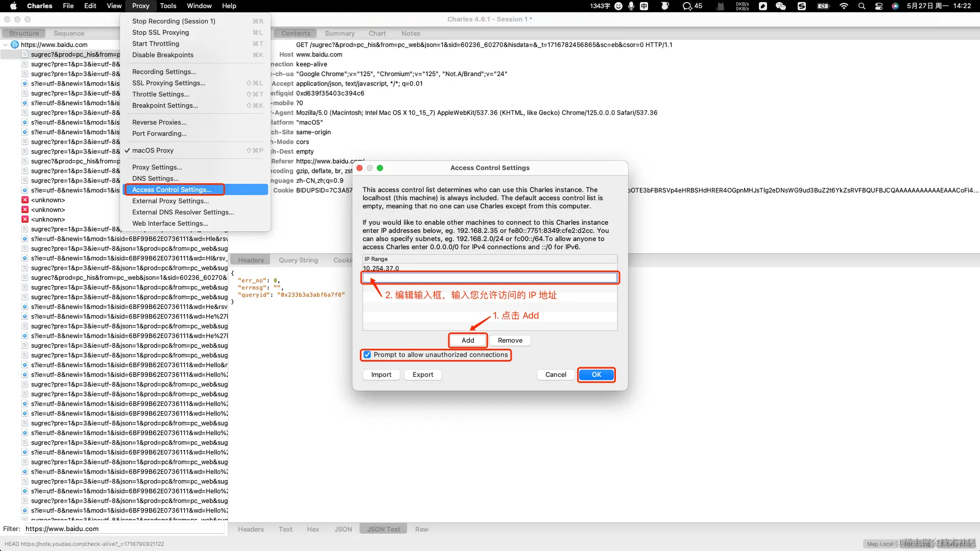Viewport: 980px width, 551px height.
Task: Click the icon of the wd=Hello&r request row
Action: (25, 365)
